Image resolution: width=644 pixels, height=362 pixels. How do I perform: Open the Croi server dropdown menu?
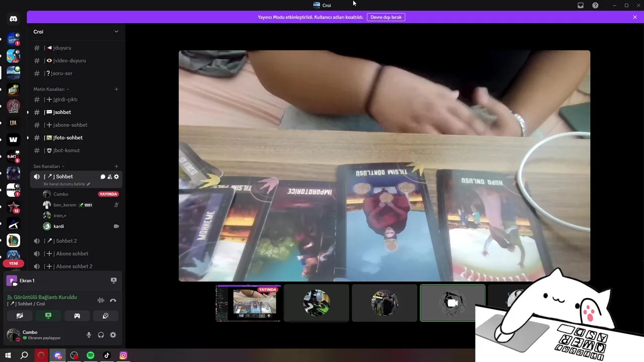tap(75, 32)
